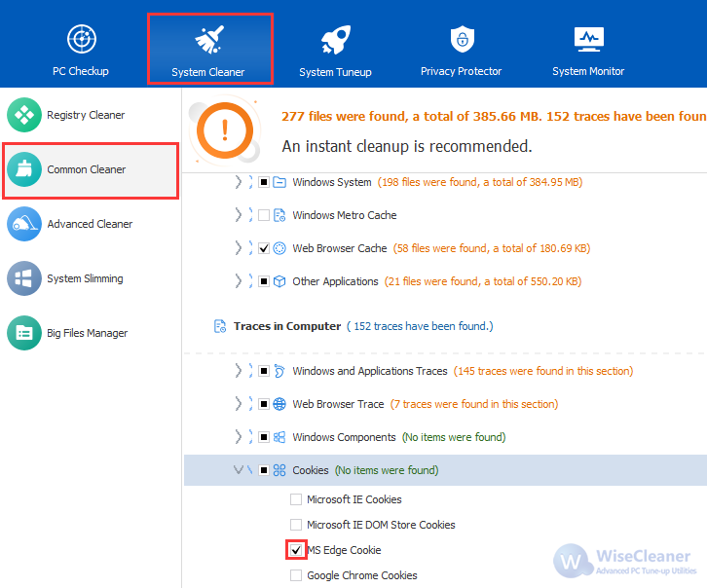
Task: Click the Common Cleaner teal icon
Action: point(24,169)
